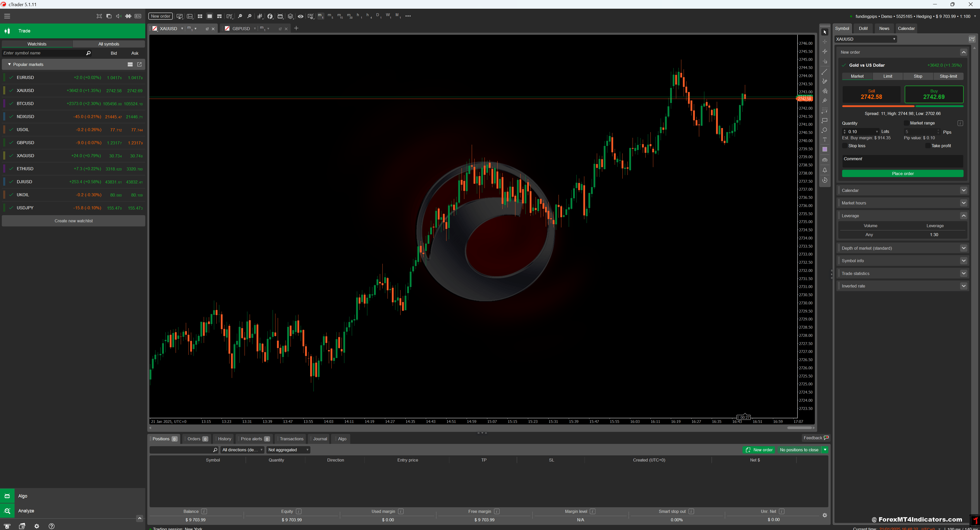This screenshot has width=980, height=530.
Task: Switch to the Journal tab
Action: (x=320, y=439)
